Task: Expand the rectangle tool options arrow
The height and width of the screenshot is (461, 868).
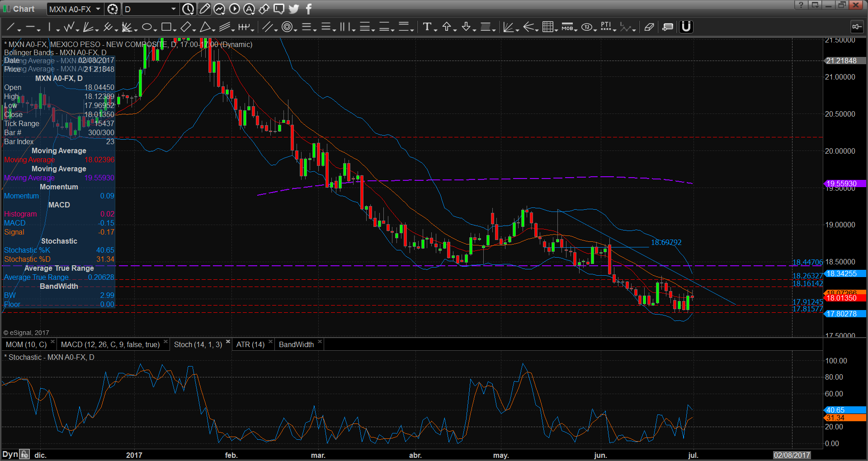Action: coord(175,30)
